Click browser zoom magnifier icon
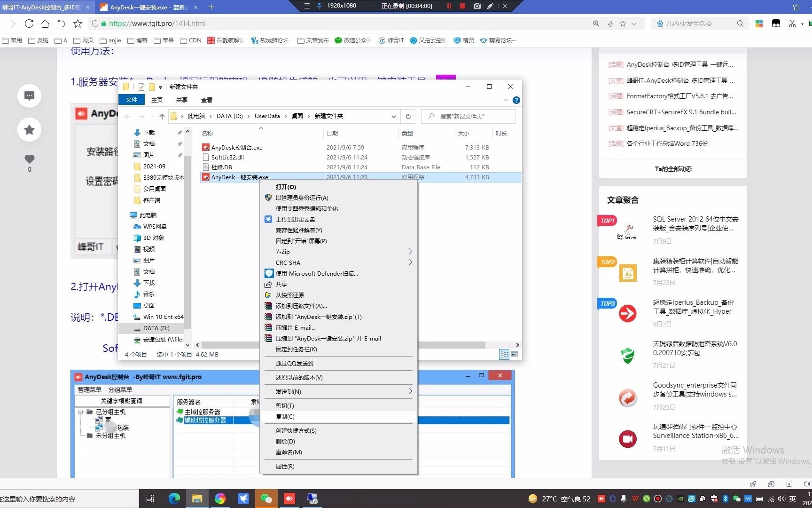Viewport: 812px width, 508px height. click(596, 24)
